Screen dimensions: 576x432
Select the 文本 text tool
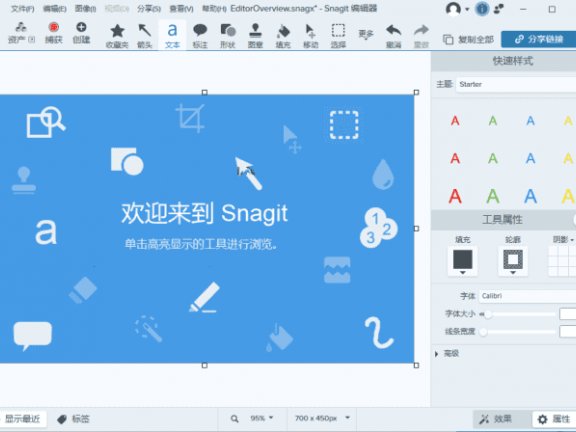tap(172, 36)
